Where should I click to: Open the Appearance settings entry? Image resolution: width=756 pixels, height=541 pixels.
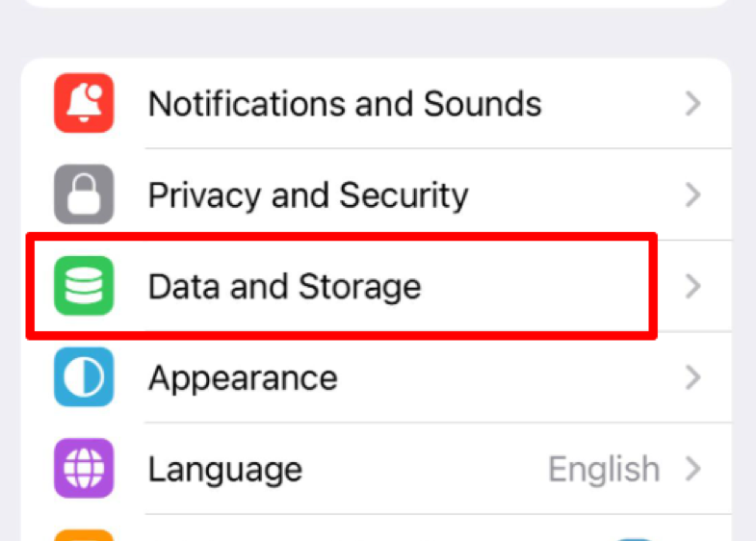376,376
